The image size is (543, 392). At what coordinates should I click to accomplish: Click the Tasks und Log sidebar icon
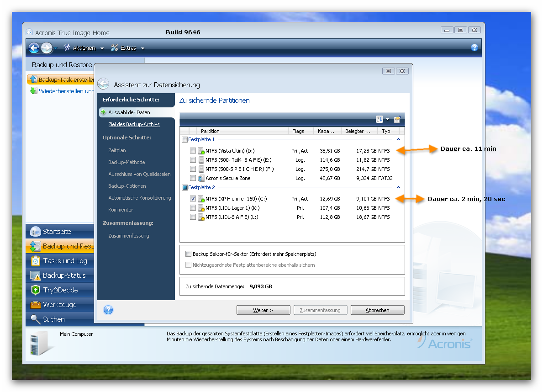(x=35, y=260)
